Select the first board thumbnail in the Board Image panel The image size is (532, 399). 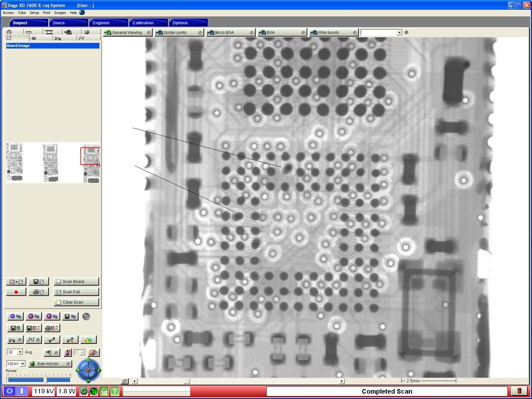(x=14, y=162)
